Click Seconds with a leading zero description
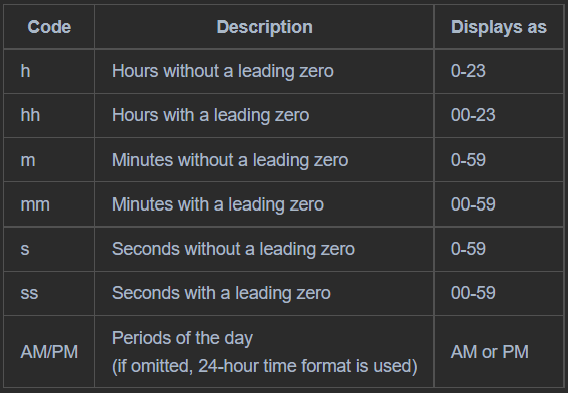 coord(221,293)
